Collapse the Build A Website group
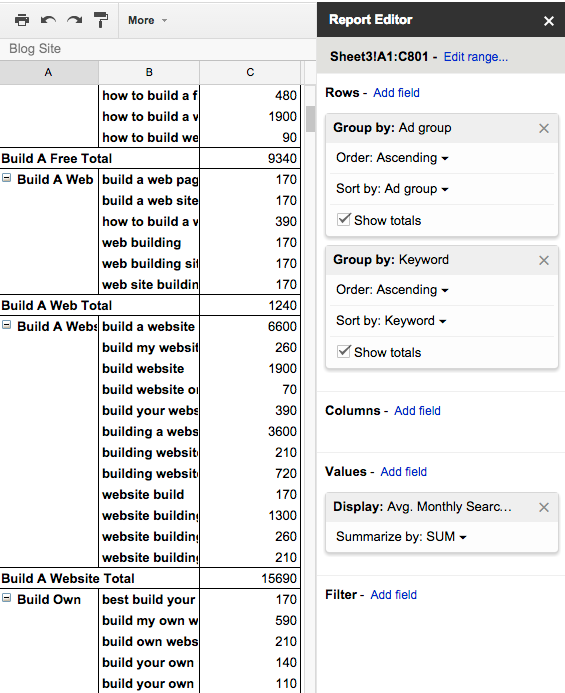The height and width of the screenshot is (693, 565). pos(7,325)
